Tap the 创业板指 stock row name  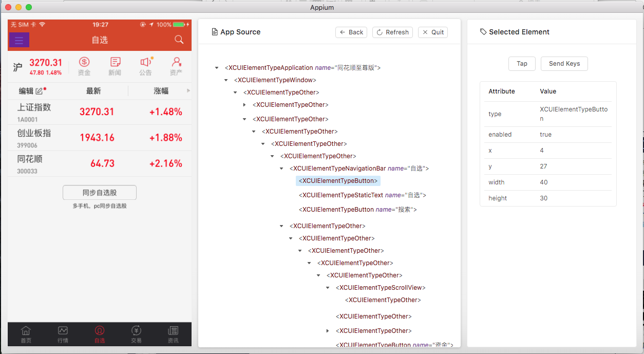pos(34,133)
